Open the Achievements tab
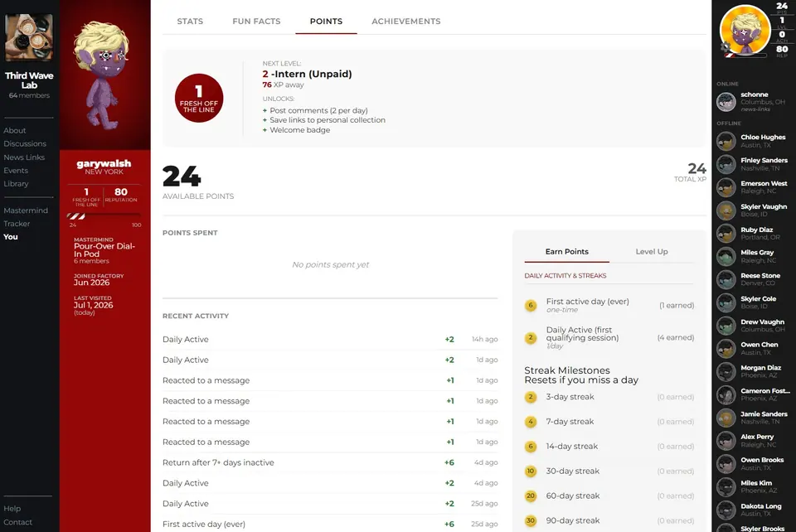796x532 pixels. pyautogui.click(x=406, y=22)
